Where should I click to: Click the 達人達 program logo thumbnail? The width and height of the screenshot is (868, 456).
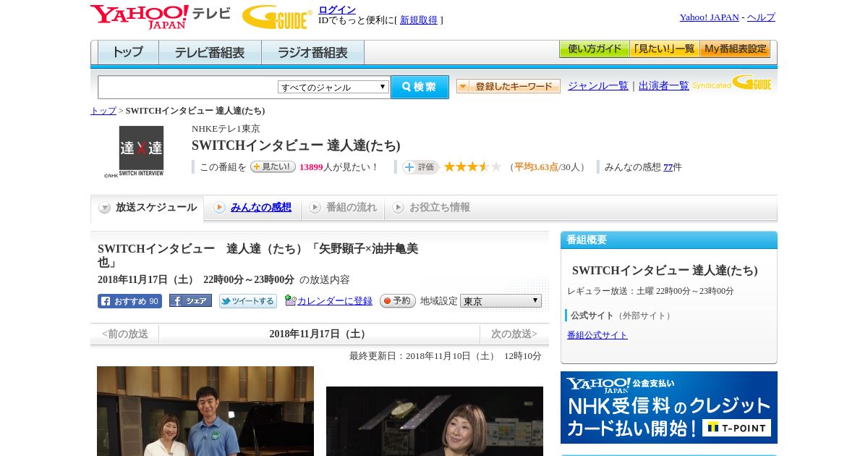tap(142, 152)
